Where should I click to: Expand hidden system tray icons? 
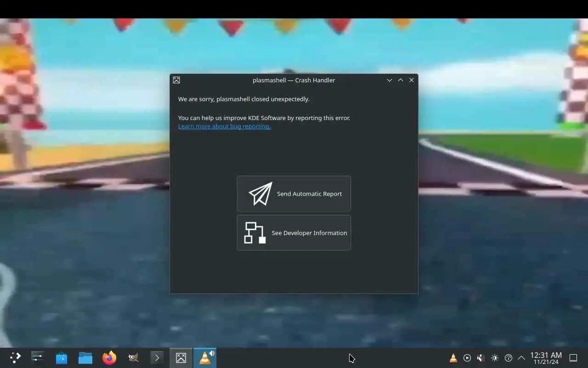tap(521, 358)
